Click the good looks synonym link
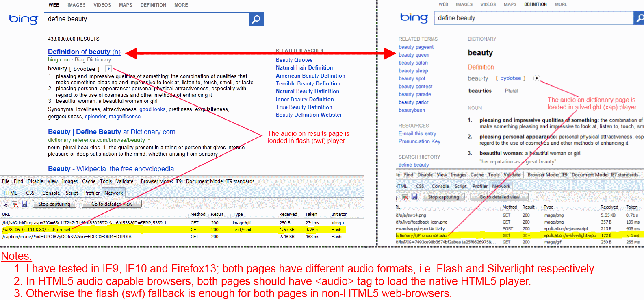The width and height of the screenshot is (644, 300). (x=152, y=109)
